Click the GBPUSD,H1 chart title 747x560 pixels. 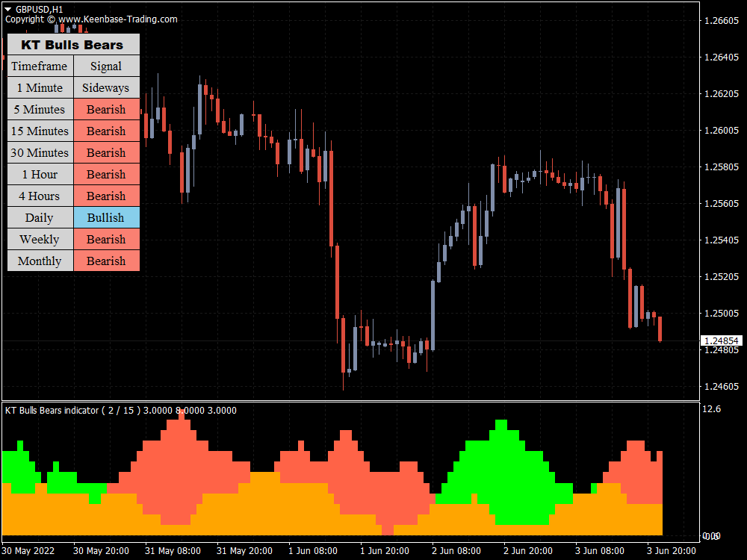pos(39,9)
